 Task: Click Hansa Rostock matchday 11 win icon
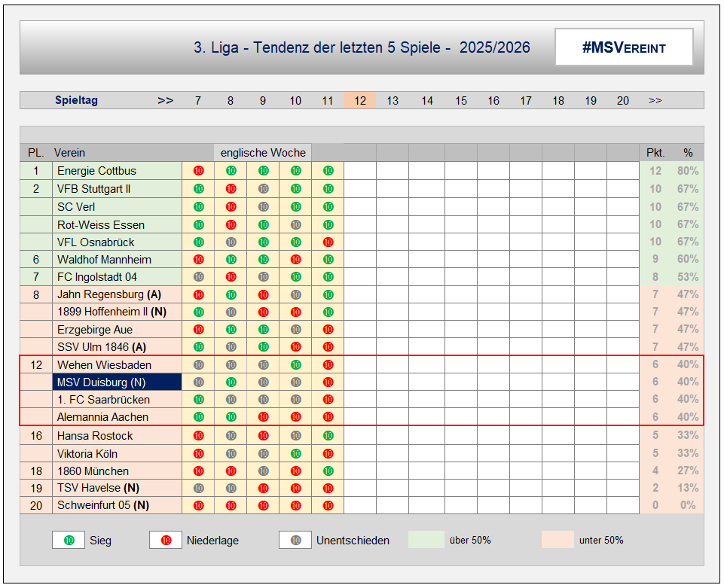coord(328,436)
